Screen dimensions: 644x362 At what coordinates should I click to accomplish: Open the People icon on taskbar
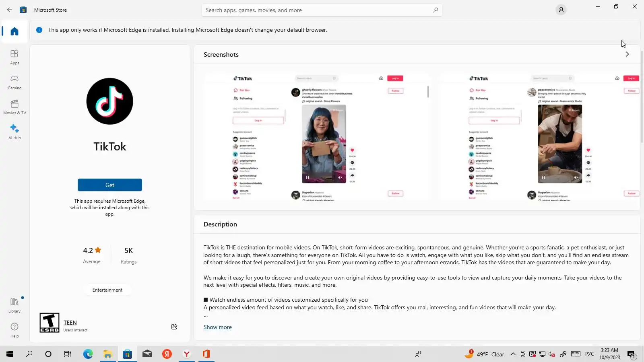pos(418,354)
